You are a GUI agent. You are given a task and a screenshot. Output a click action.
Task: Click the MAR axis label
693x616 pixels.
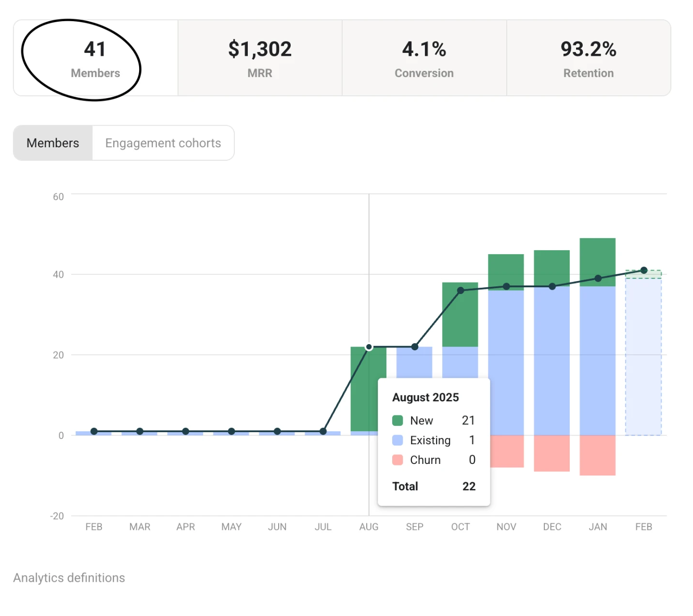click(x=140, y=527)
